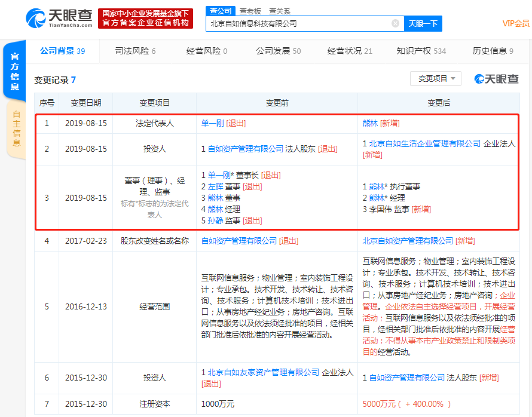Open 自如资产管理有限公司 link in row 4

tap(239, 241)
